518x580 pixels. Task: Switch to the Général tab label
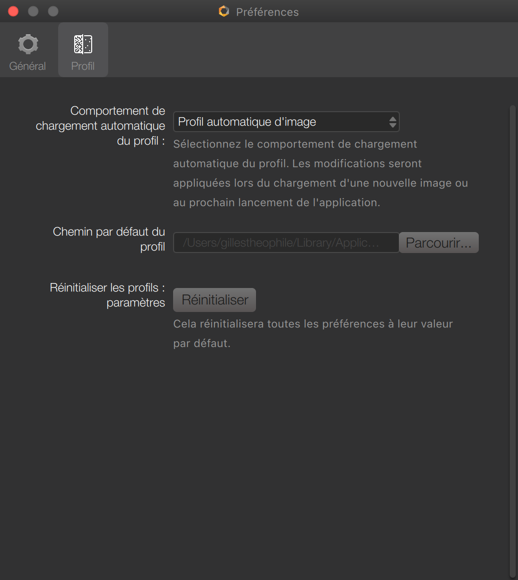27,66
